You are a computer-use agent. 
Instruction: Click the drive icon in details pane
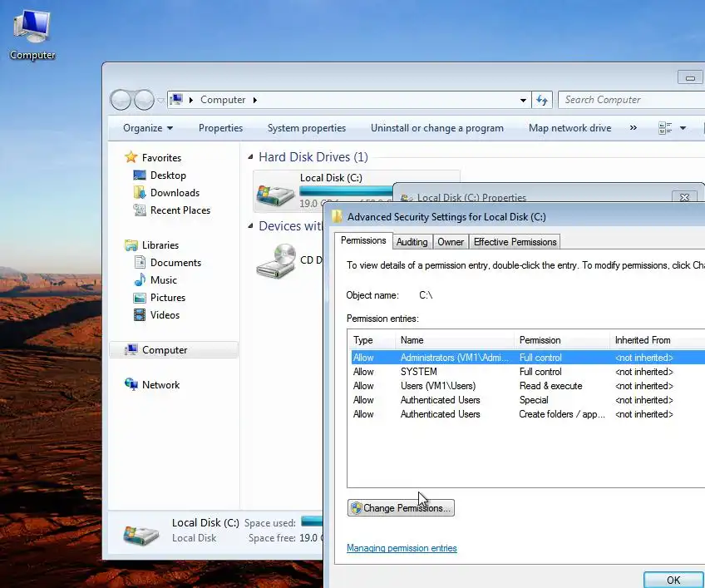(141, 535)
